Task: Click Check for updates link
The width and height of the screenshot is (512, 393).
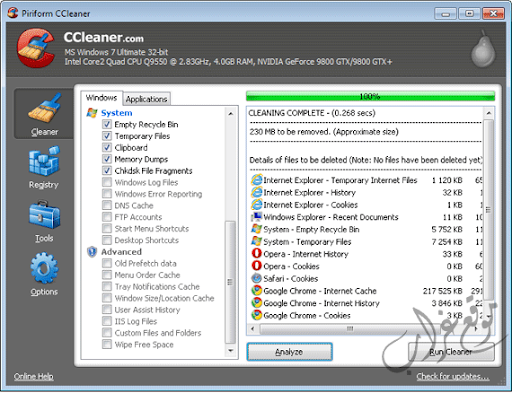Action: pos(453,376)
